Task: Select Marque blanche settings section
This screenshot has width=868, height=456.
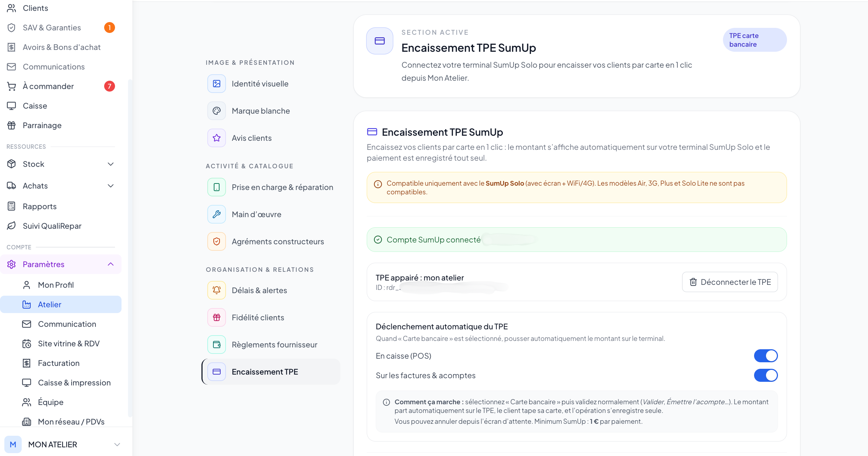Action: pos(271,111)
